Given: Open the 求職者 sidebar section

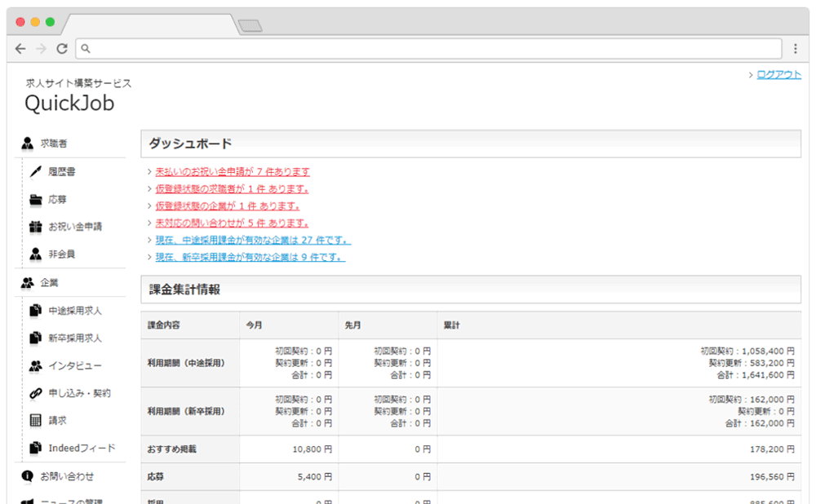Looking at the screenshot, I should click(x=54, y=144).
